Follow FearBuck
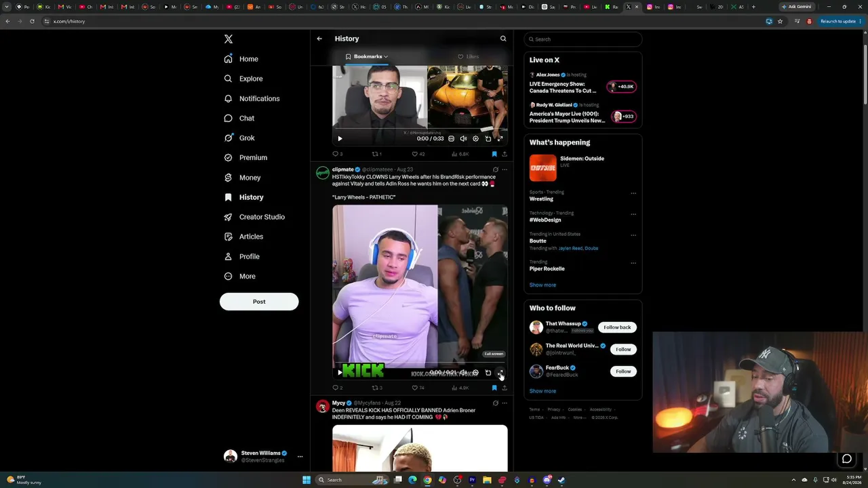The width and height of the screenshot is (868, 488). [x=623, y=371]
